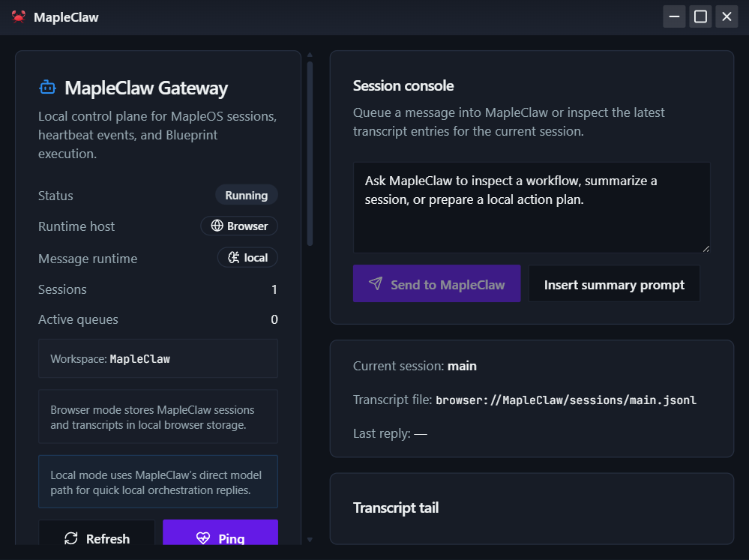Click the scrollbar down arrow
This screenshot has height=560, width=749.
pos(310,540)
